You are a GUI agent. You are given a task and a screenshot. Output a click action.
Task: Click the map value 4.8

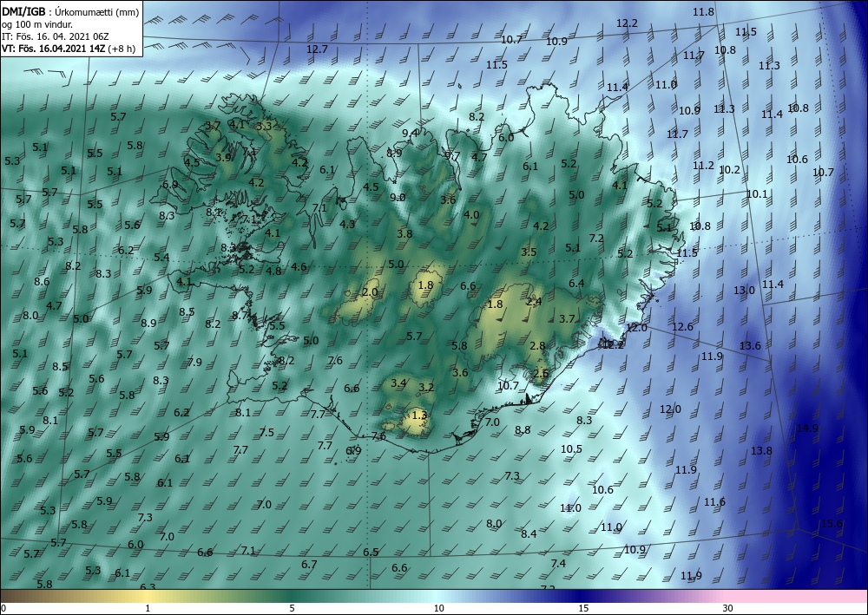pyautogui.click(x=273, y=271)
